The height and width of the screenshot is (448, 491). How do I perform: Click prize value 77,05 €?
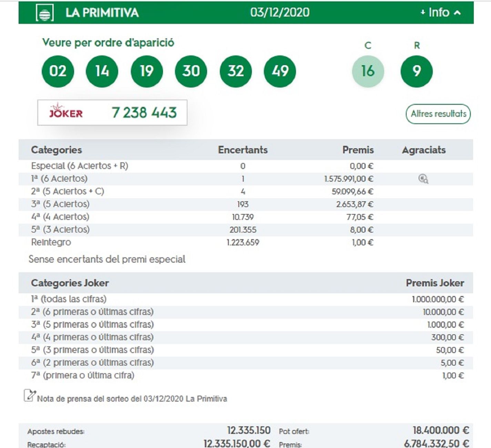tap(360, 217)
